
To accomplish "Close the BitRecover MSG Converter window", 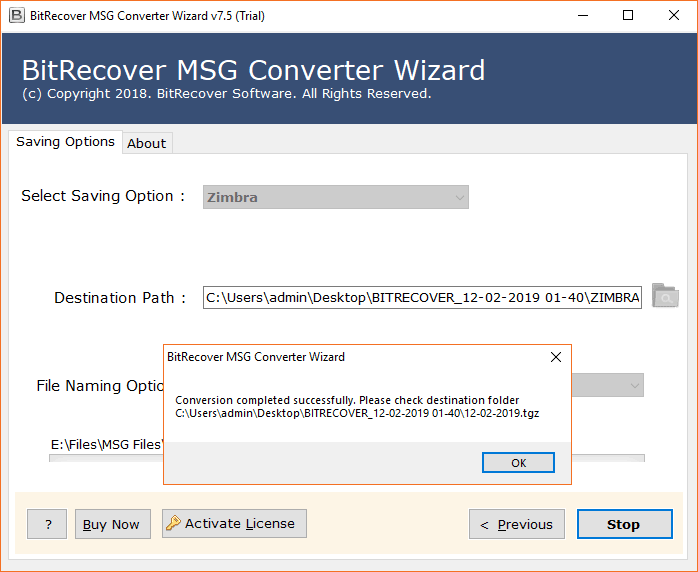I will [x=674, y=16].
